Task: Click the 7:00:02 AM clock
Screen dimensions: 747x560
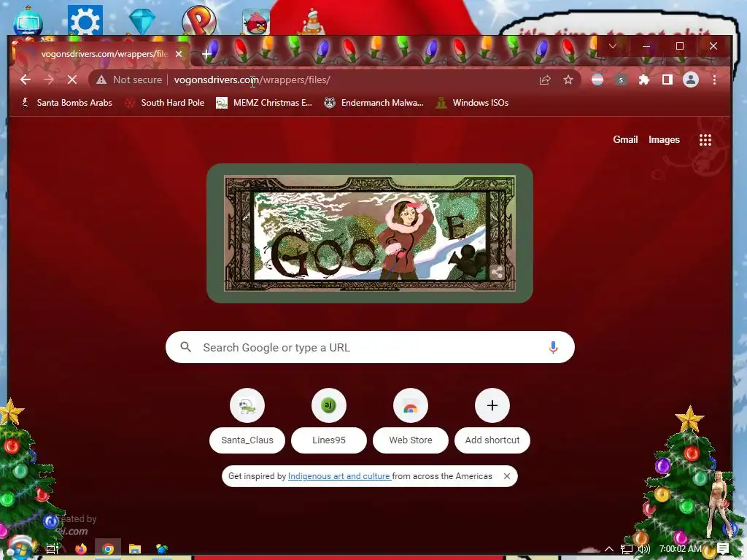Action: [x=681, y=549]
